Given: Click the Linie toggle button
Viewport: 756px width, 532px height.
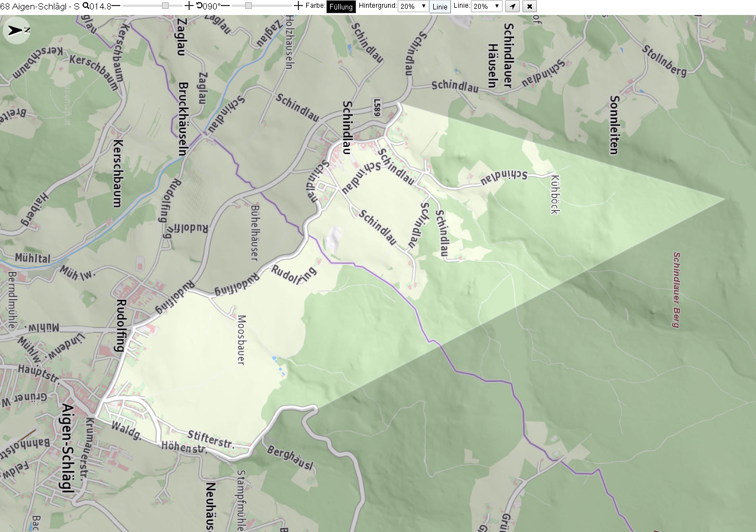Looking at the screenshot, I should point(440,7).
